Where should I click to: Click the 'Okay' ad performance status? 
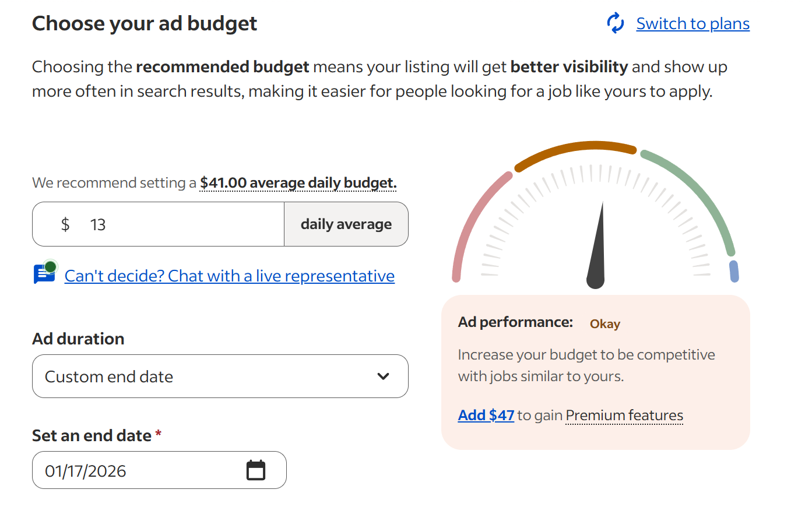[604, 324]
